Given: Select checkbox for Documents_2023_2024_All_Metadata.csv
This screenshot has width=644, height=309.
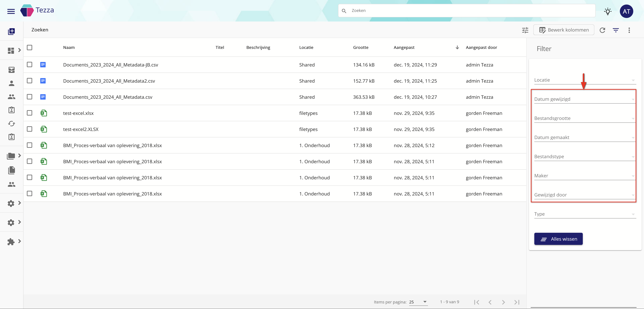Looking at the screenshot, I should click(30, 97).
